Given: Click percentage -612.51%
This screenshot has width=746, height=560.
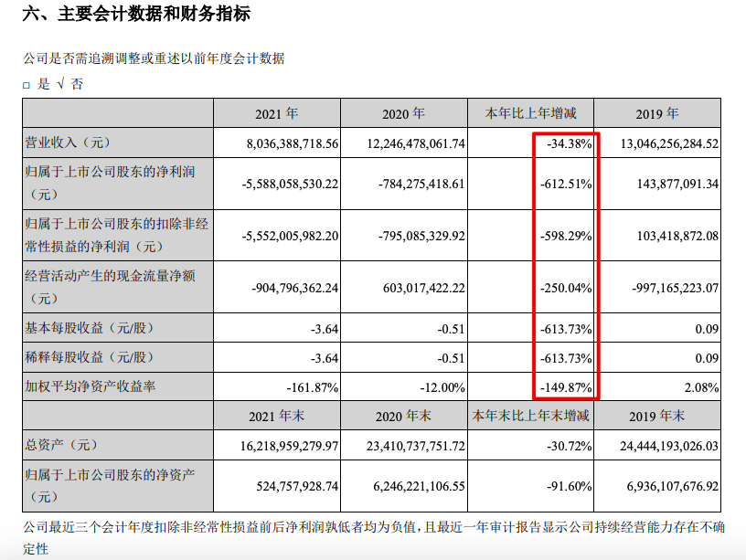Looking at the screenshot, I should point(566,184).
